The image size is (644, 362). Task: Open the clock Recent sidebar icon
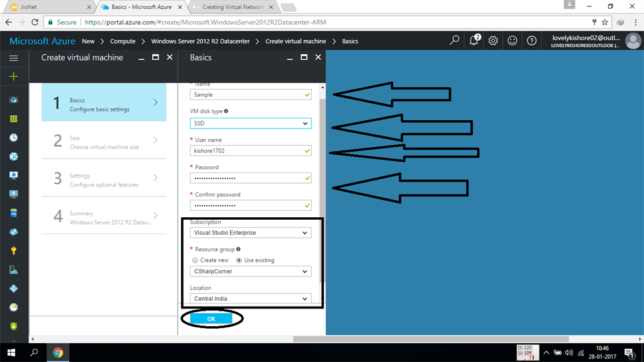[14, 138]
